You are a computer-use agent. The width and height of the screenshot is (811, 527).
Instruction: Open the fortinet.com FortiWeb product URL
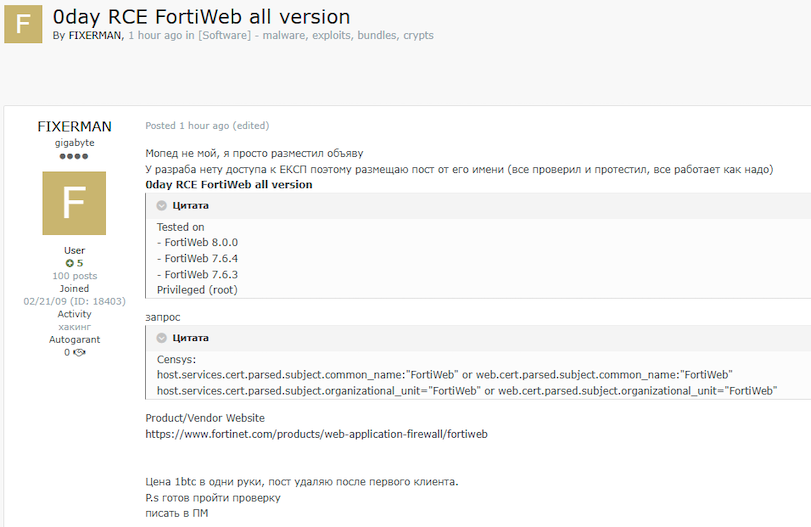pos(316,434)
